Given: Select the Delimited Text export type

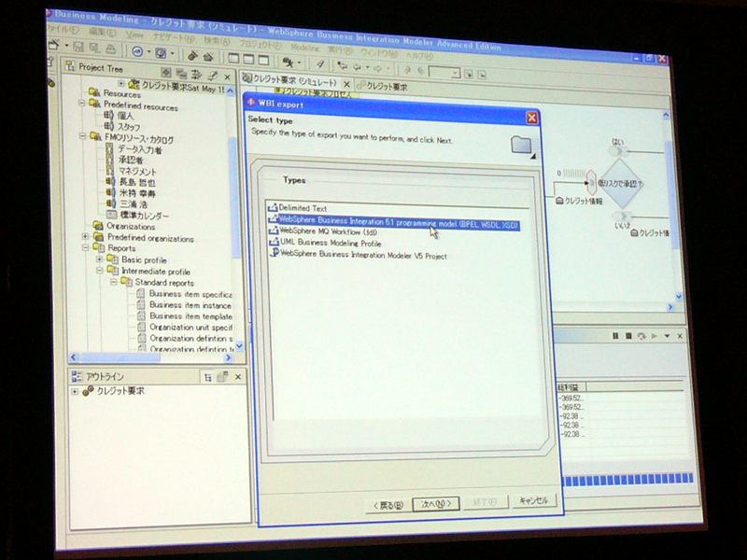Looking at the screenshot, I should [x=298, y=207].
